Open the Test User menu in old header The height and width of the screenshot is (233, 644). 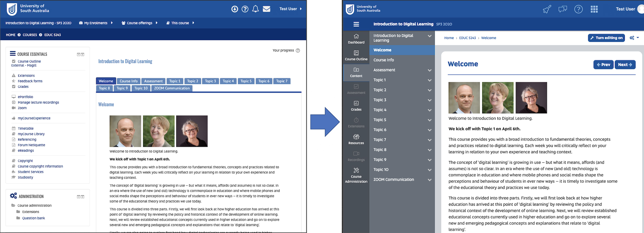(x=291, y=9)
